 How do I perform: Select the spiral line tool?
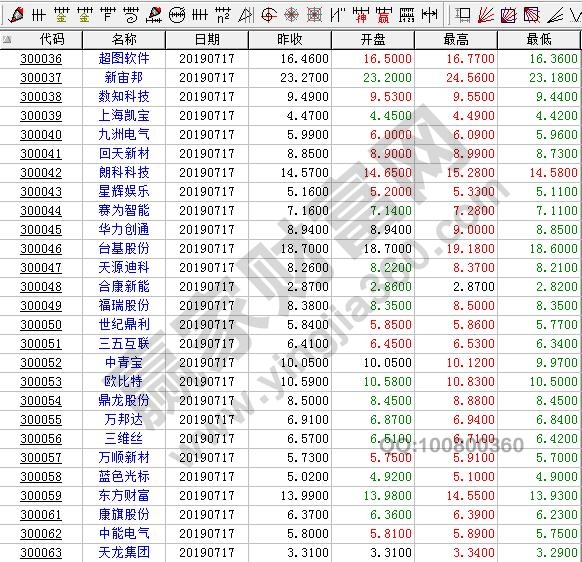tap(131, 15)
